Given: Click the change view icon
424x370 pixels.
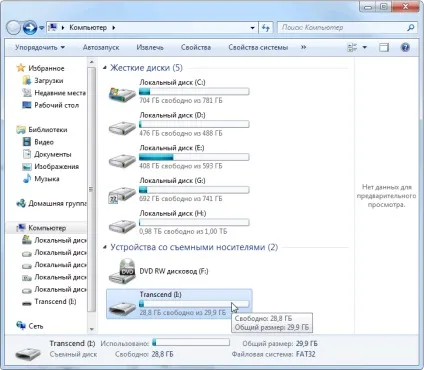Looking at the screenshot, I should pyautogui.click(x=352, y=47).
